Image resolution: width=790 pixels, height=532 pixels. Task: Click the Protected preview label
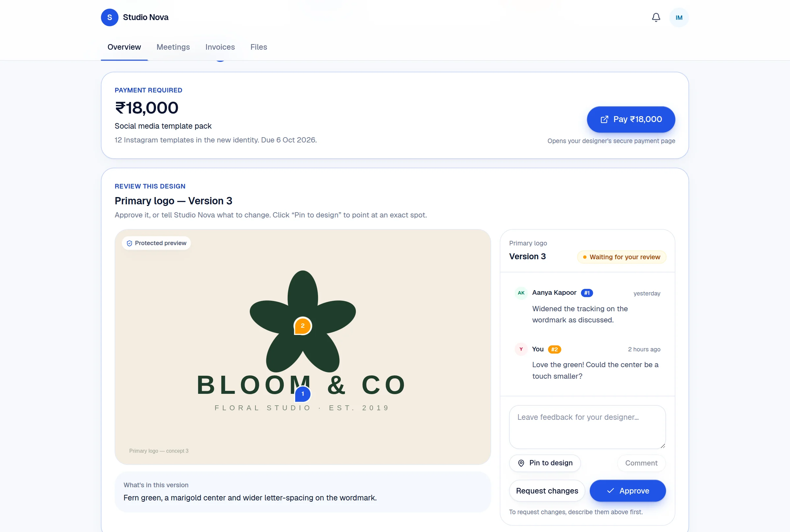156,243
